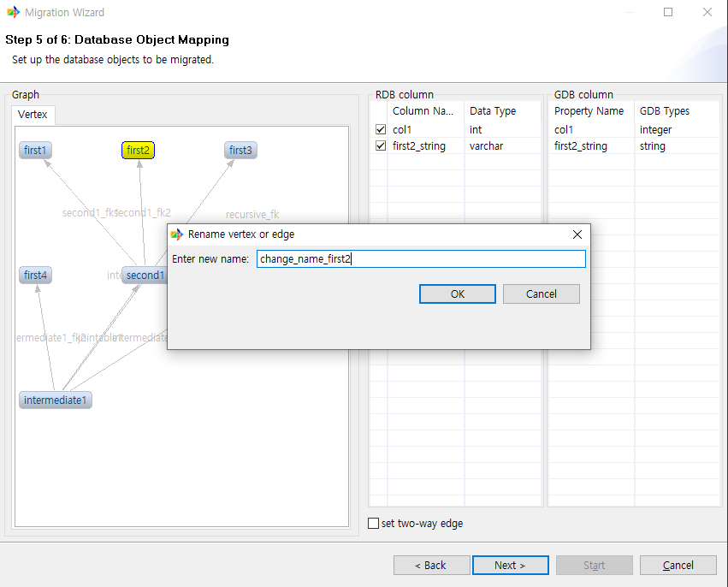The width and height of the screenshot is (728, 587).
Task: Click the Rename dialog wizard icon
Action: pos(177,234)
